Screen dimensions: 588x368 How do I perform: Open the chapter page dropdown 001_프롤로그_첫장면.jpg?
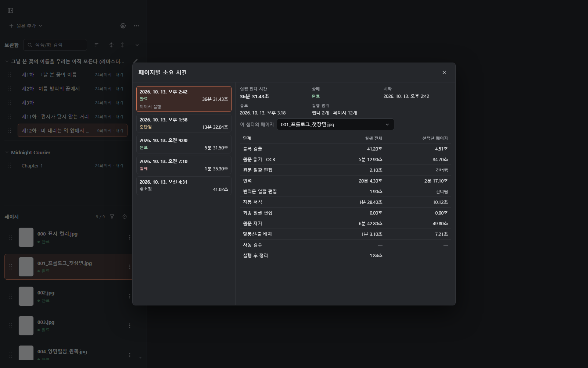(x=335, y=124)
